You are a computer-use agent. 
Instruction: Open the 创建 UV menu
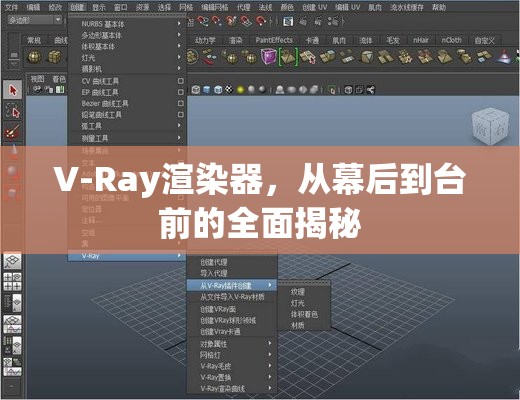pos(315,7)
